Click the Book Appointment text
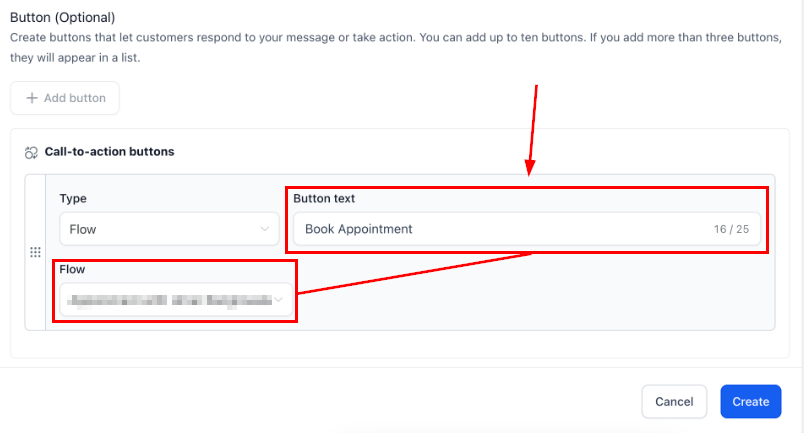 point(359,229)
